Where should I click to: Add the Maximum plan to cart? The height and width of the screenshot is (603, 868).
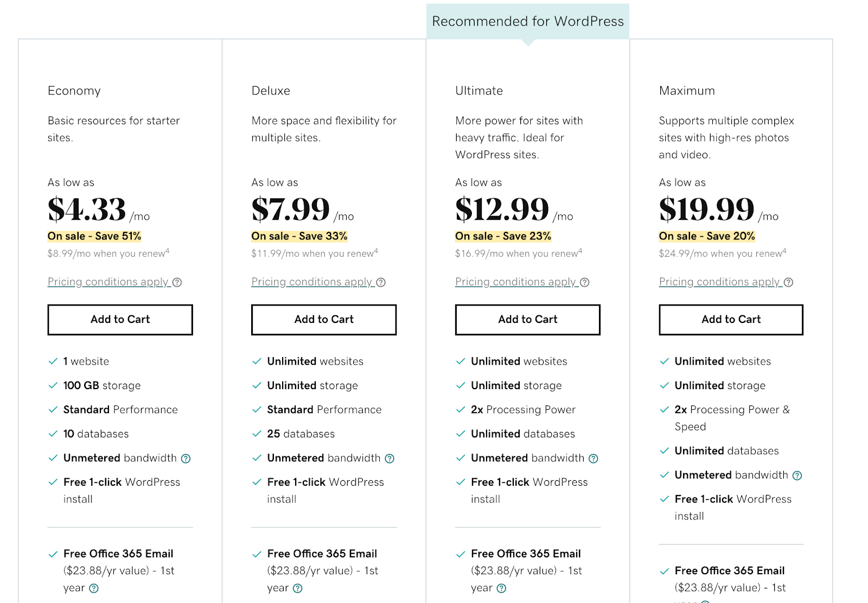[x=731, y=320]
